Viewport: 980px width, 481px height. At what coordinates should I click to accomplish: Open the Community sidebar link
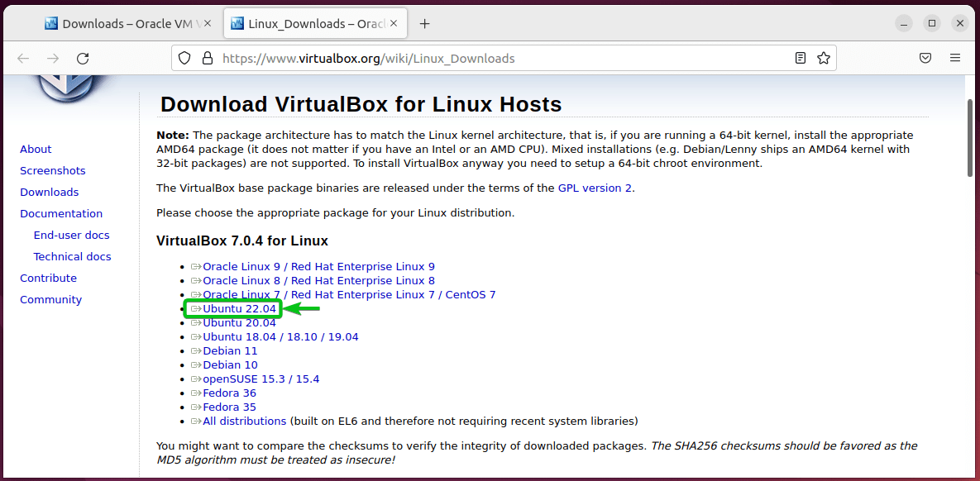[50, 300]
